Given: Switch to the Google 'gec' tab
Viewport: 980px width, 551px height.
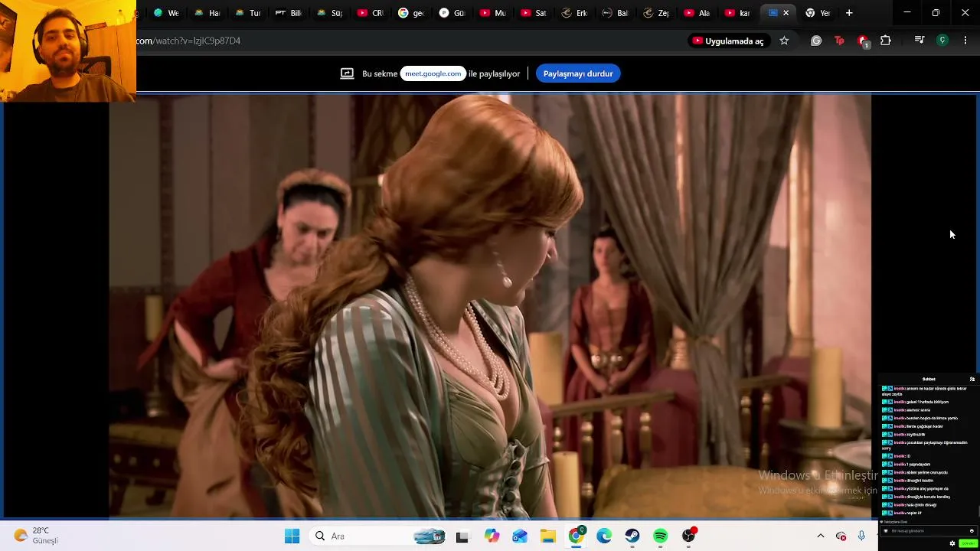Looking at the screenshot, I should click(x=411, y=13).
